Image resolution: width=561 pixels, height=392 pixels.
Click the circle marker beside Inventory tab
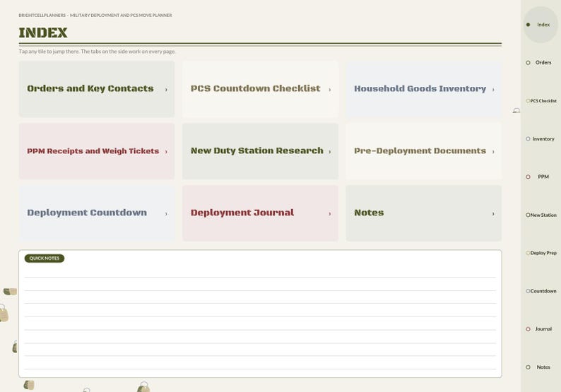click(528, 138)
